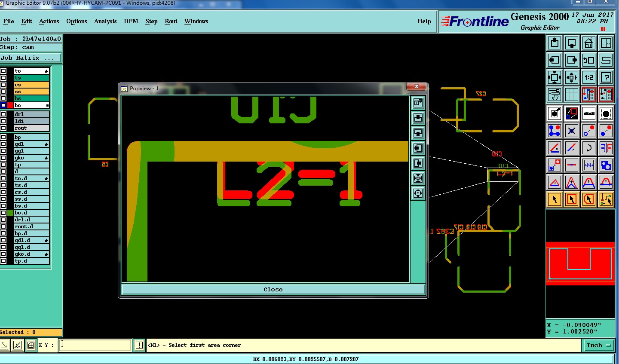
Task: Click the add feature black dot icon
Action: [x=555, y=114]
